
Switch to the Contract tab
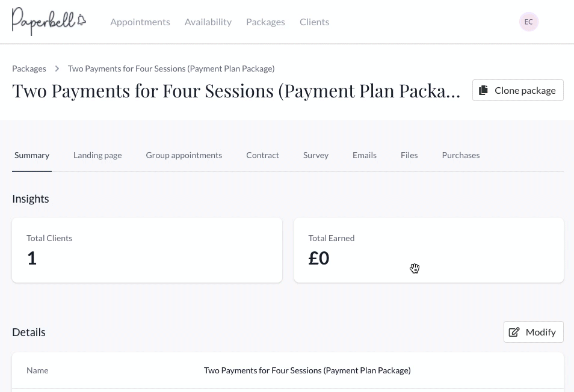pyautogui.click(x=262, y=155)
